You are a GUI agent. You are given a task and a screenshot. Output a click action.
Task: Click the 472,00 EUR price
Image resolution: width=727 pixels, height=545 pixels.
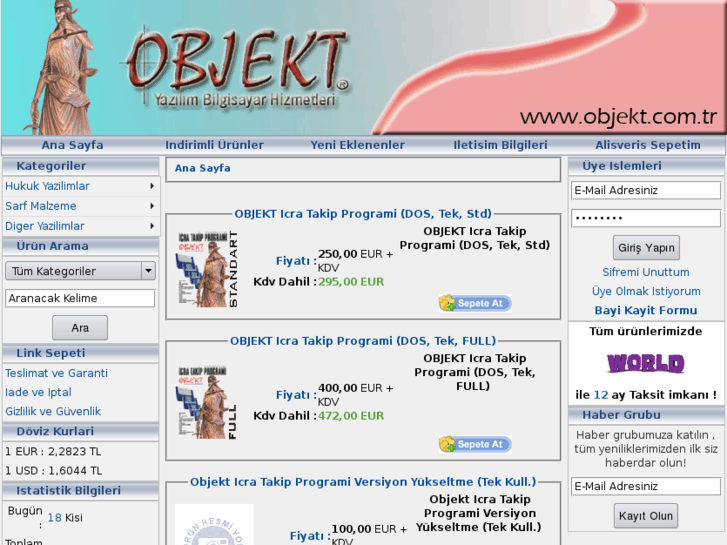pos(351,416)
